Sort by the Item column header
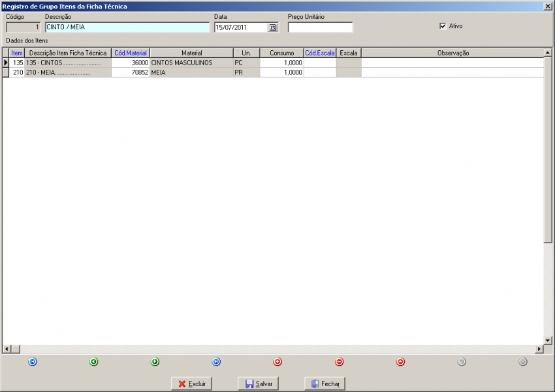This screenshot has width=555, height=392. pyautogui.click(x=16, y=53)
